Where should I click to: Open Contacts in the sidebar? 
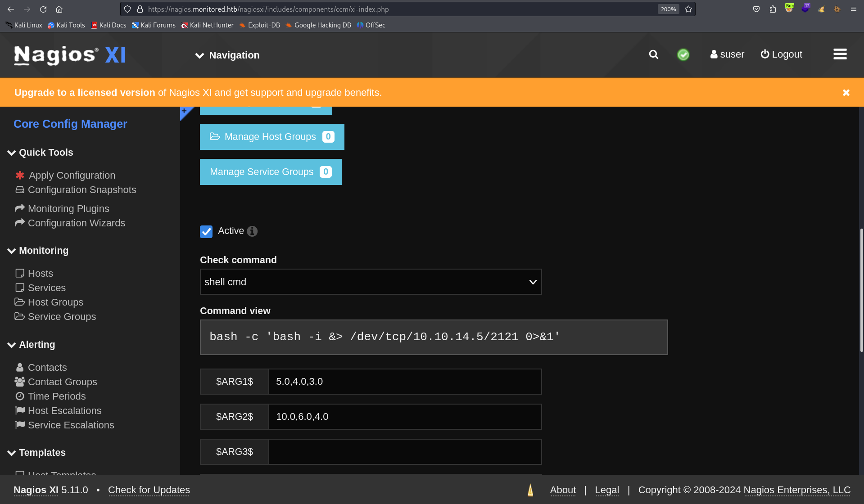41,368
